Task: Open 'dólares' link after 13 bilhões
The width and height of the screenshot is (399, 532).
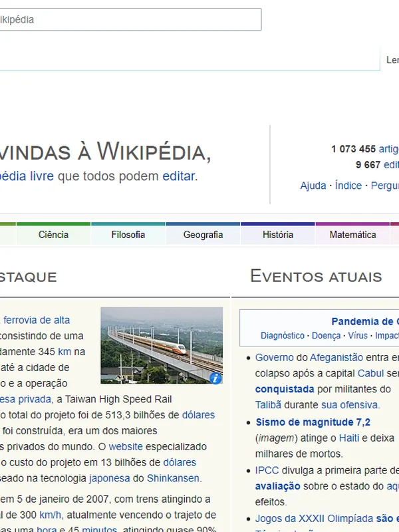Action: (180, 462)
